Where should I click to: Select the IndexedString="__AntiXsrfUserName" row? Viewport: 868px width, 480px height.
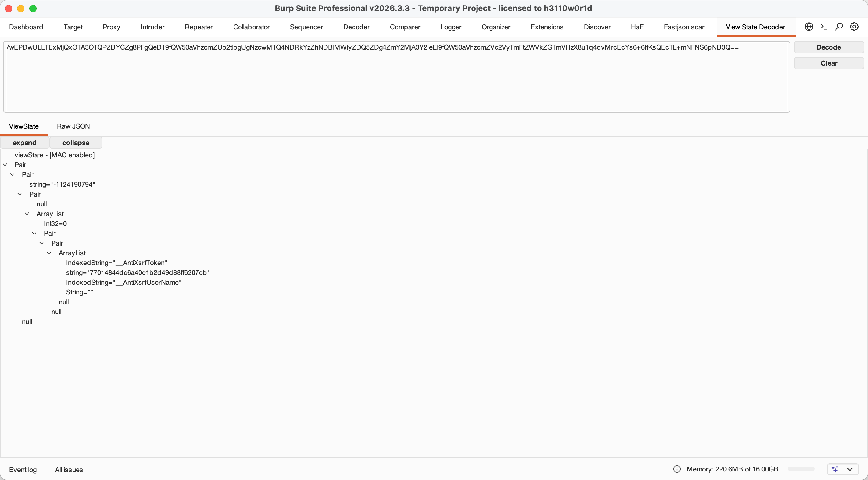[124, 282]
